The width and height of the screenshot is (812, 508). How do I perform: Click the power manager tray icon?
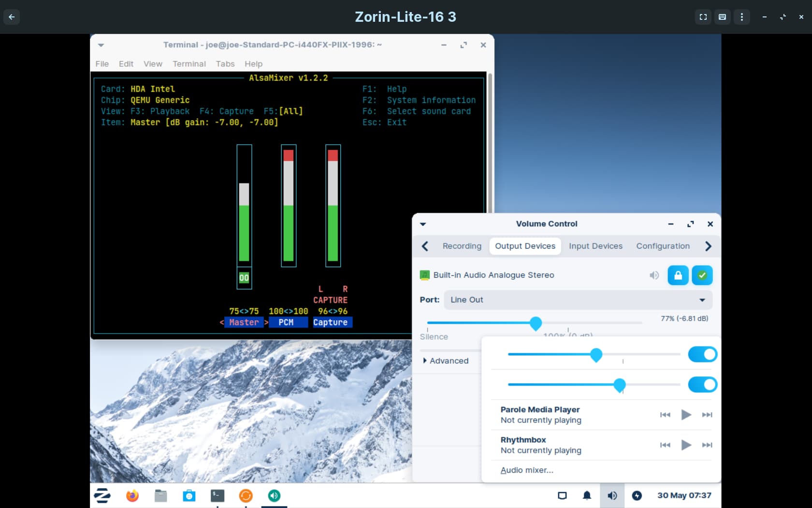coord(637,495)
